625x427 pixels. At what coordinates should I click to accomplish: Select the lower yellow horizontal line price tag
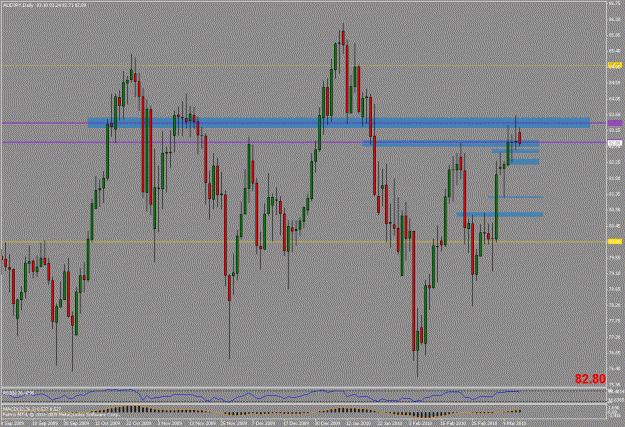[615, 242]
